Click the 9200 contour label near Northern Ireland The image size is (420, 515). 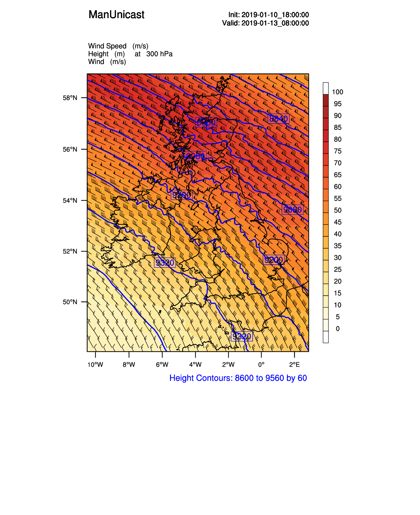tap(182, 195)
